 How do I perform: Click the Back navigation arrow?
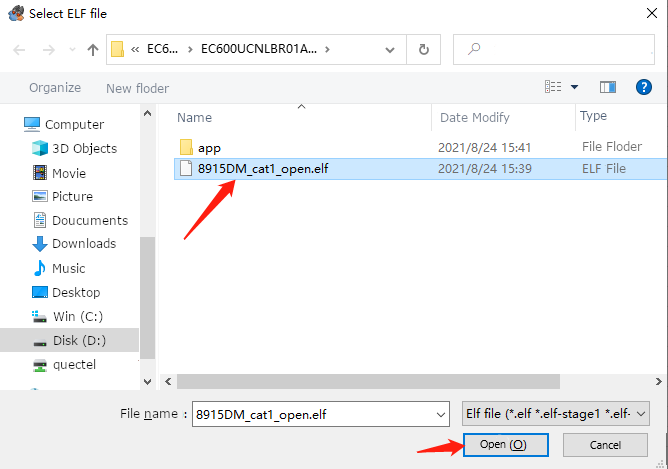(18, 49)
